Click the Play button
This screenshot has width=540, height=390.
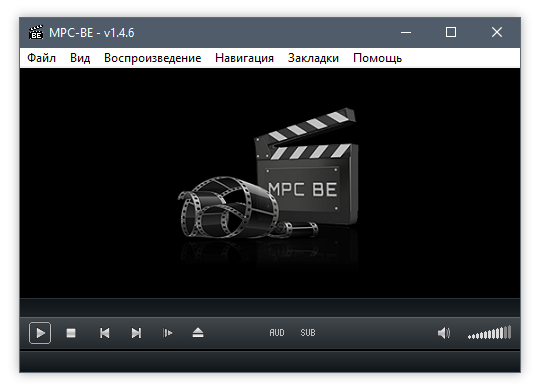pos(40,333)
